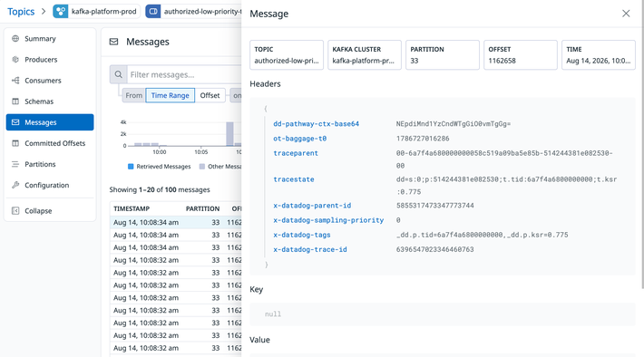The image size is (644, 357).
Task: Sort by TIMESTAMP column header
Action: 132,209
